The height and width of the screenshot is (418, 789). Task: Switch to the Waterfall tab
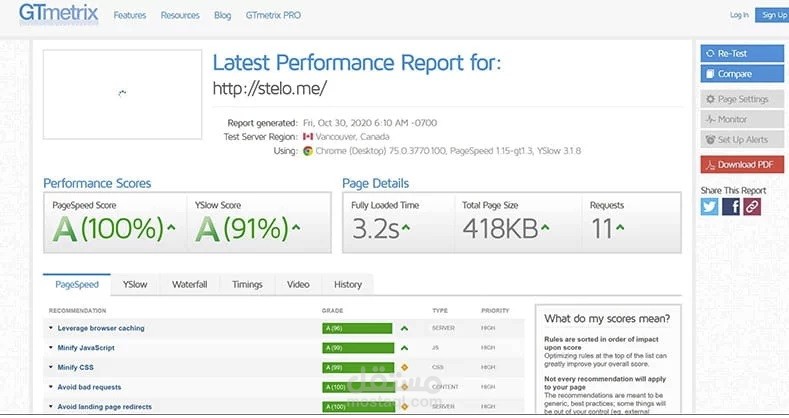point(189,284)
